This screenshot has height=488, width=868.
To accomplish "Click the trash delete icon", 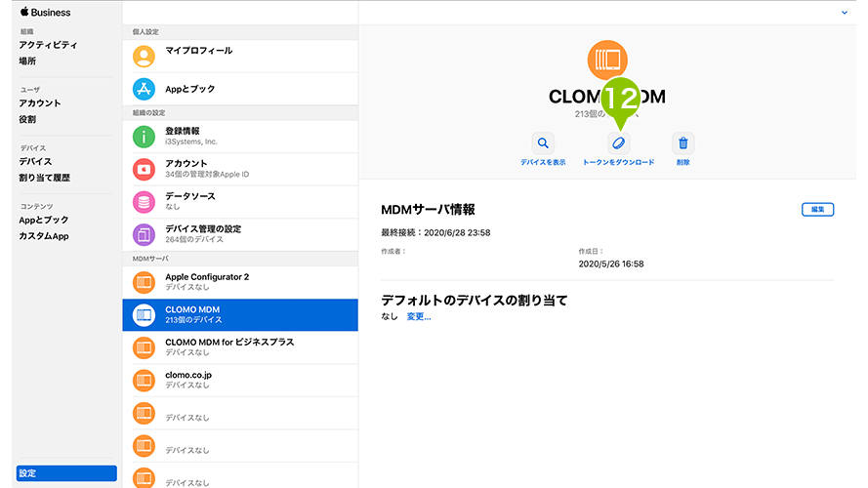I will tap(683, 143).
